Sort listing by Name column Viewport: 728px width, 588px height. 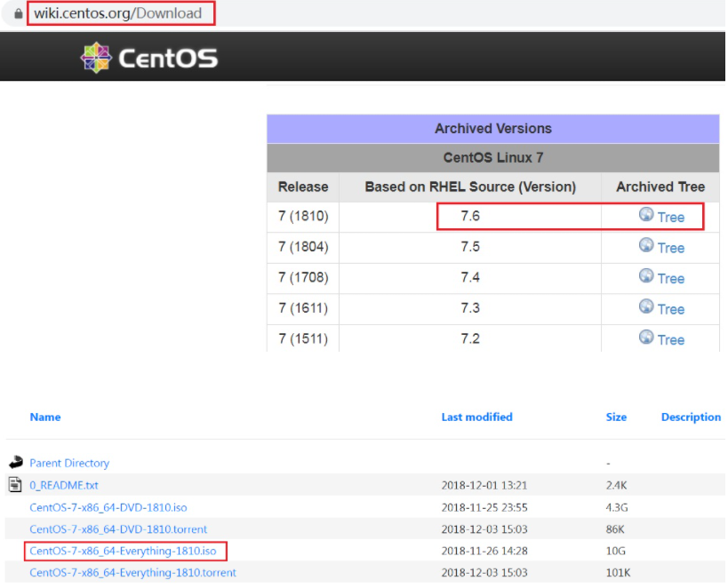[45, 417]
